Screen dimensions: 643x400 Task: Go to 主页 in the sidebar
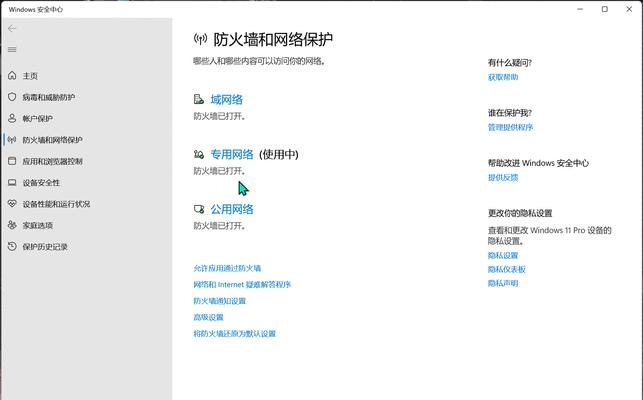click(30, 76)
